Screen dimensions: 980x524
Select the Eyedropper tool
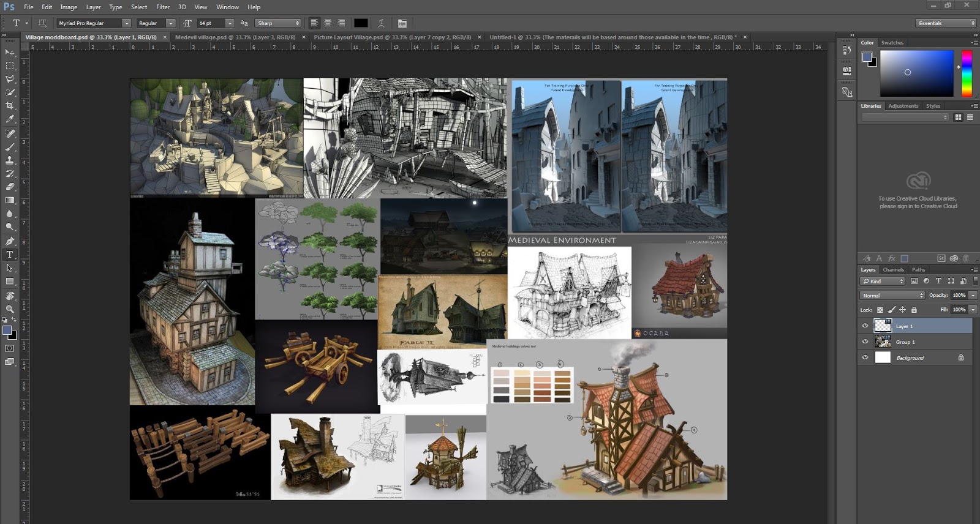(x=10, y=119)
